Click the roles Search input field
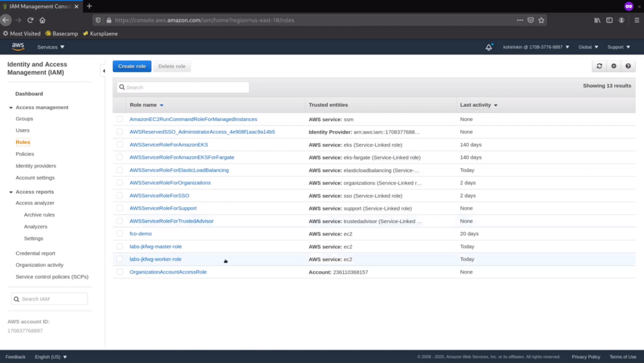644x363 pixels. coord(183,87)
